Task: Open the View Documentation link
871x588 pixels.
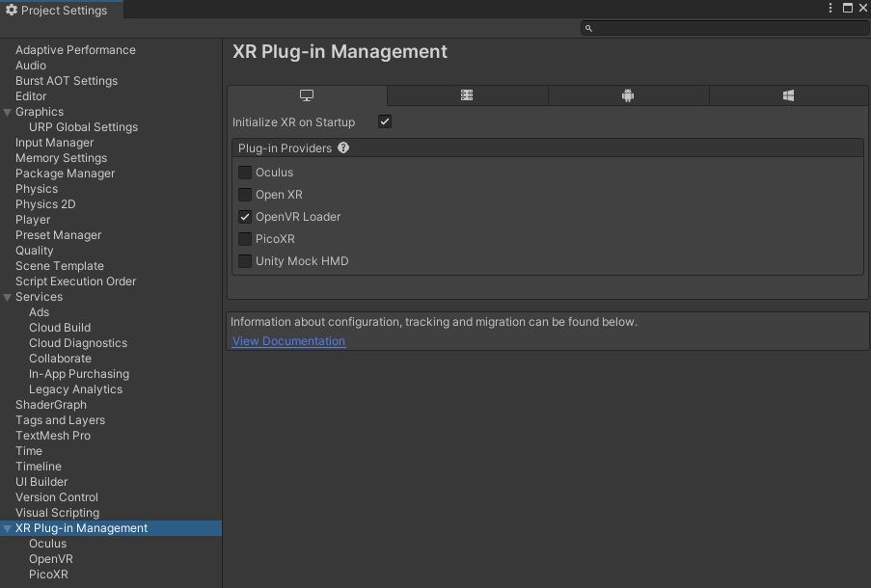Action: pos(288,341)
